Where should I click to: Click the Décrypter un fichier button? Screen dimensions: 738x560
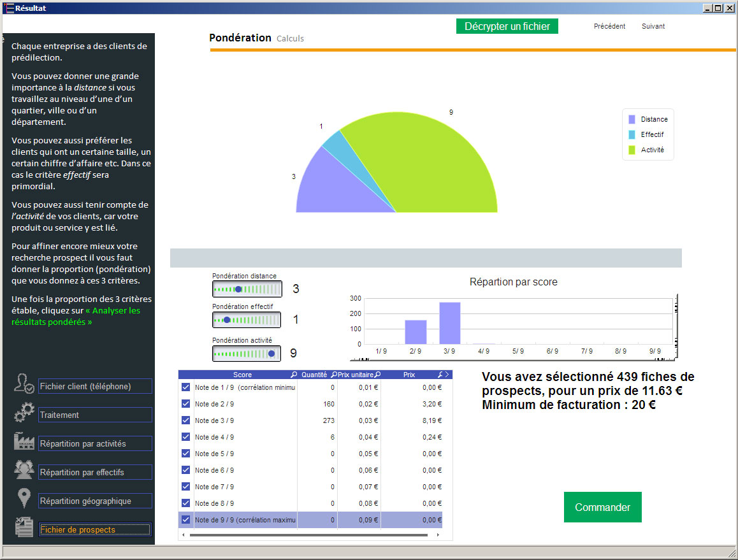tap(507, 26)
